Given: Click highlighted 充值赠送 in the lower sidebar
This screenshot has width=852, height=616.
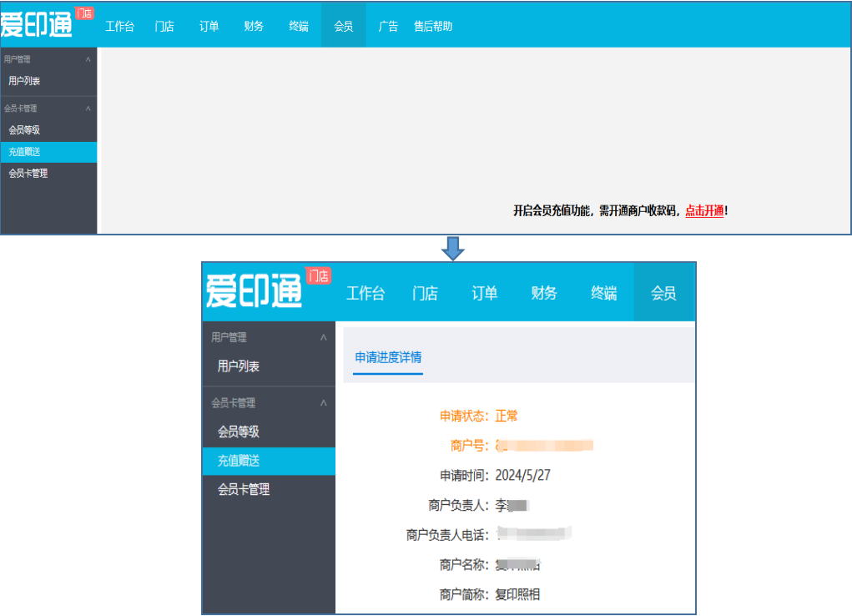Looking at the screenshot, I should 239,461.
